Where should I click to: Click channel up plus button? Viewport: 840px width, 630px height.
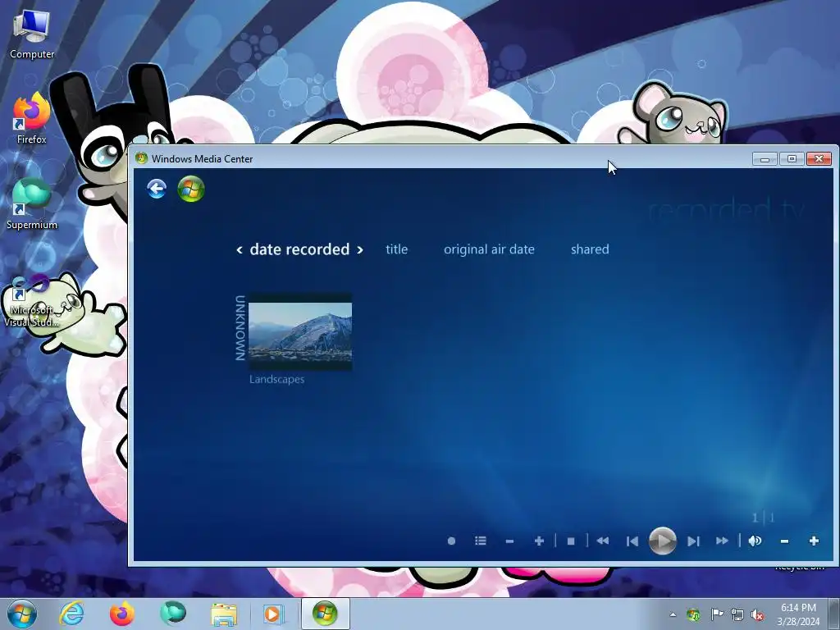[540, 541]
